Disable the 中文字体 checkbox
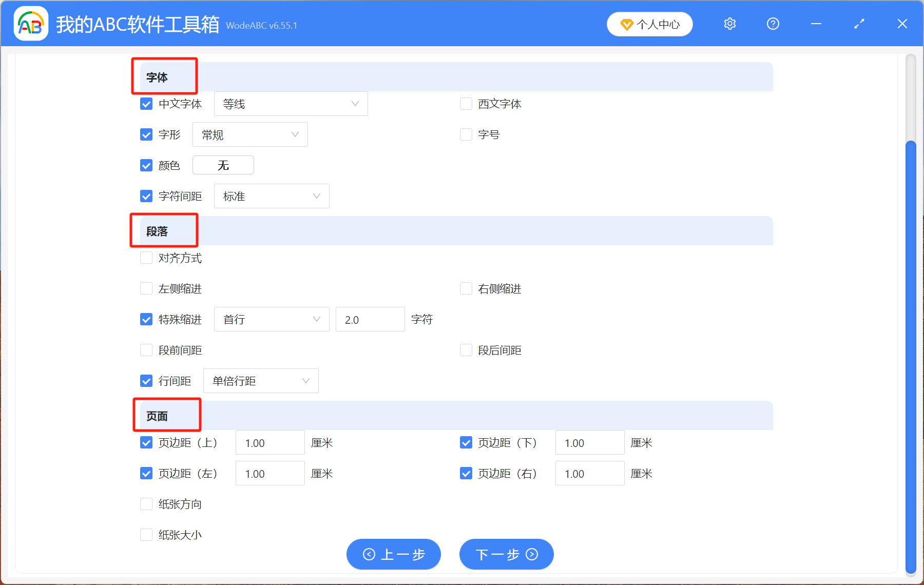Viewport: 924px width, 585px height. (146, 103)
